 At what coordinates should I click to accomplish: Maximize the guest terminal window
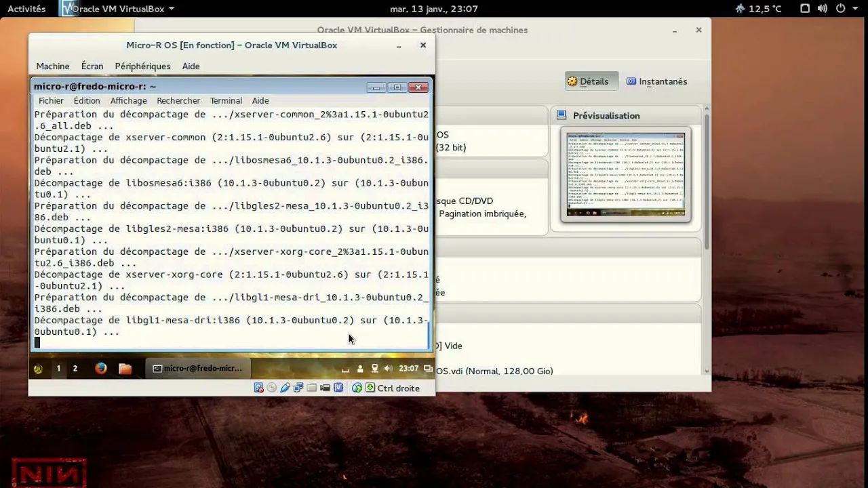[x=397, y=87]
